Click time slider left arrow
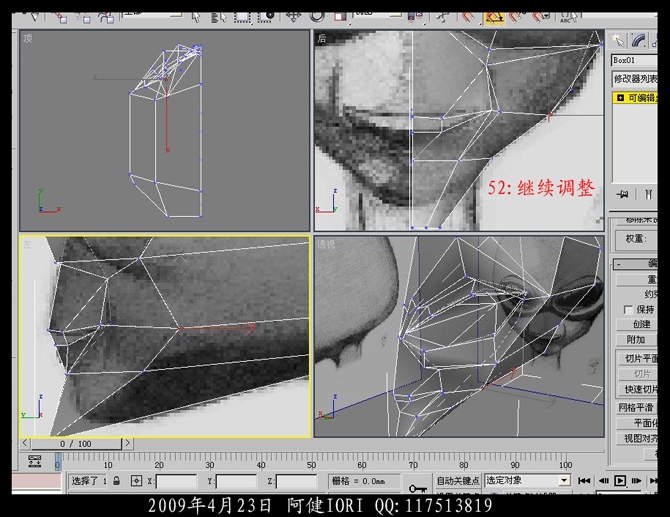The image size is (670, 517). [25, 443]
